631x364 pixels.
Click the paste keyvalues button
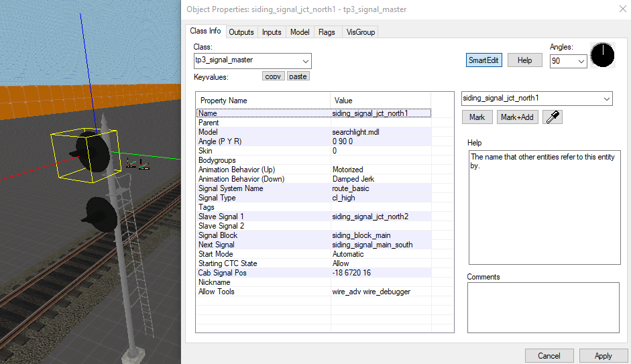[298, 76]
